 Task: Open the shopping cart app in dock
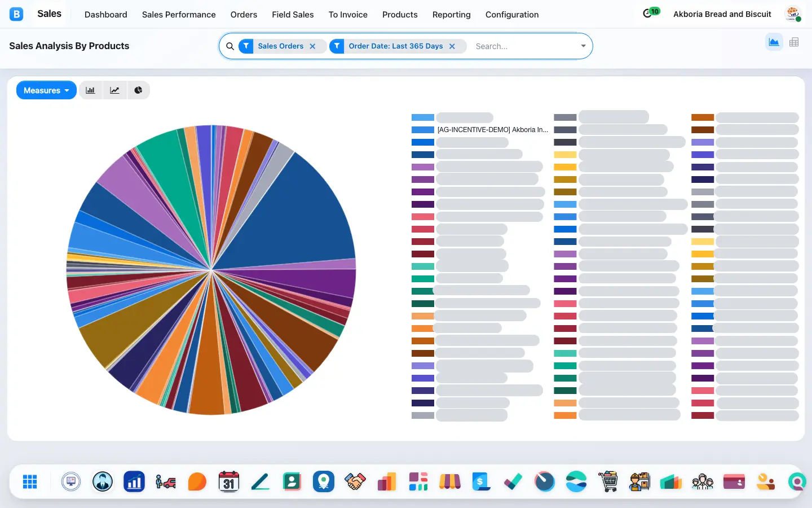coord(608,481)
